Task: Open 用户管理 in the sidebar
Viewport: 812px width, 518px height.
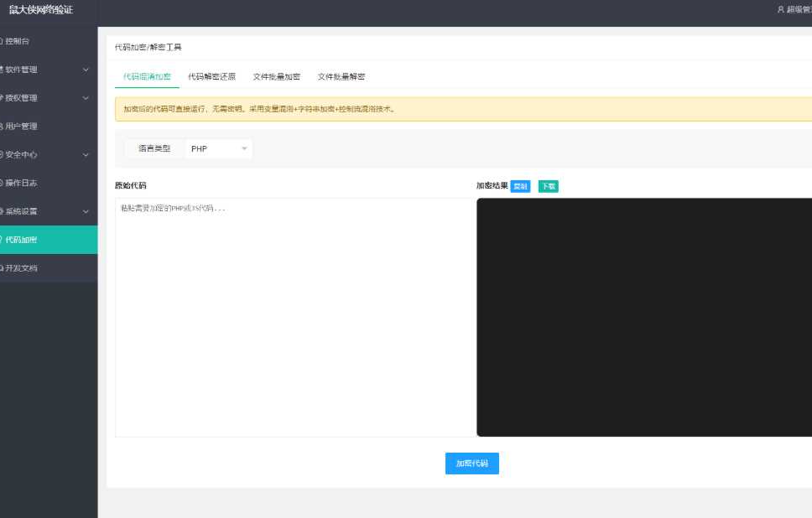Action: [49, 127]
